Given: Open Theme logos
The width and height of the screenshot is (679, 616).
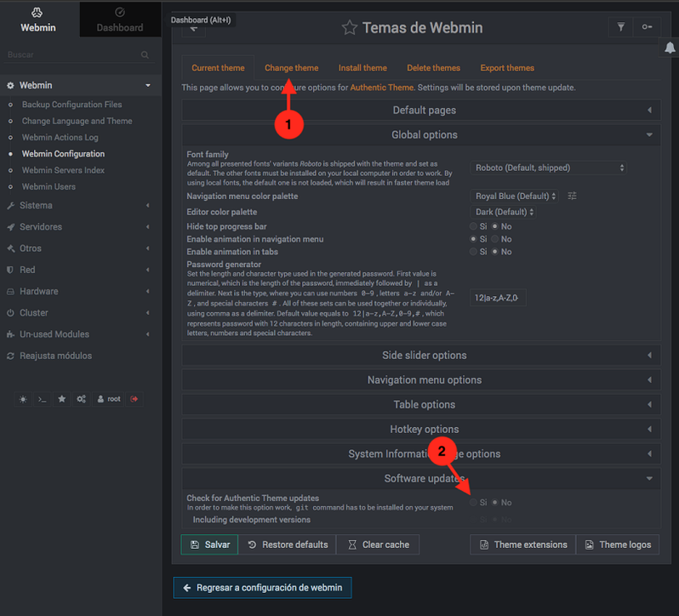Looking at the screenshot, I should coord(618,545).
